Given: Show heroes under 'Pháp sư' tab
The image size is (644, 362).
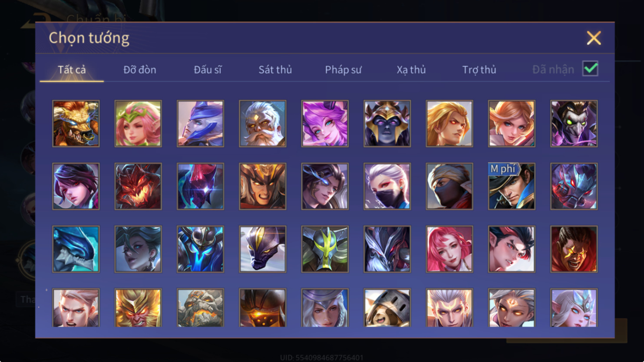Looking at the screenshot, I should tap(343, 69).
